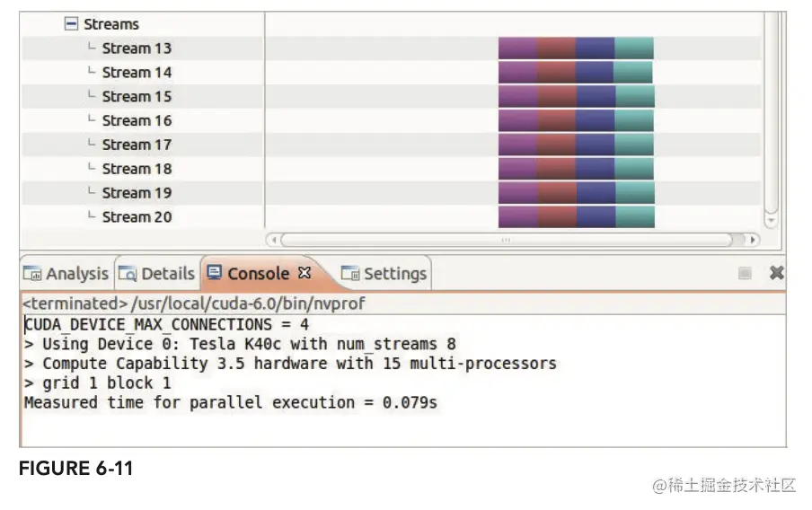Screen dimensions: 812x510
Task: Click Stream 20 in the Streams list
Action: (137, 217)
